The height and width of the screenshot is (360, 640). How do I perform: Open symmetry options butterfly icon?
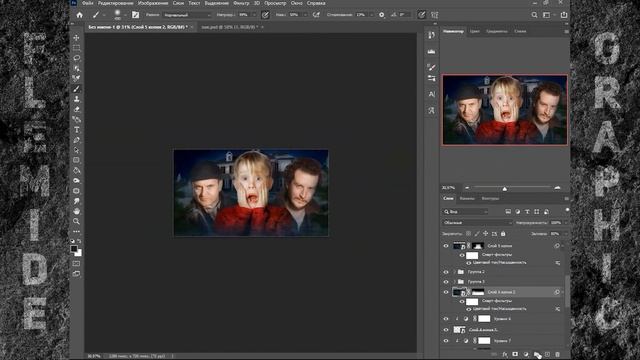tap(434, 15)
